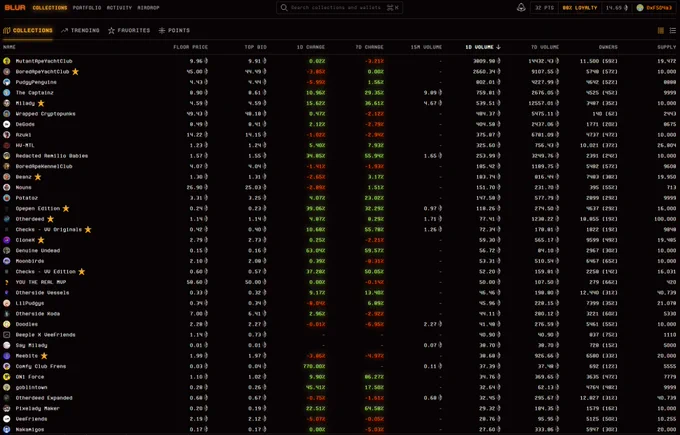The width and height of the screenshot is (680, 435).
Task: Click the goblintown collection avatar
Action: (x=7, y=387)
